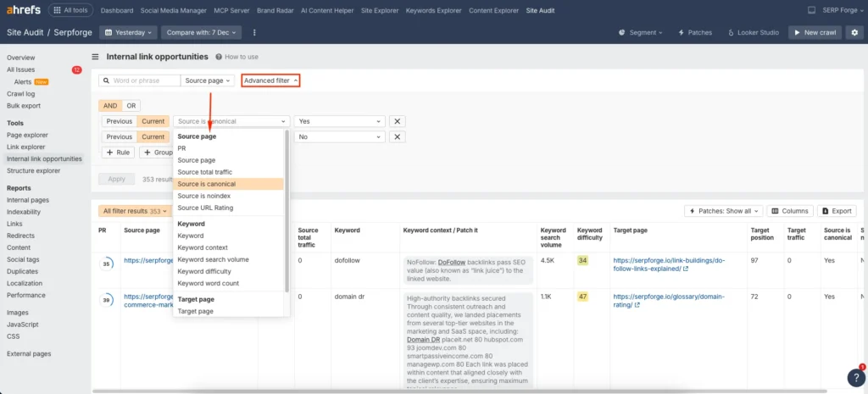Switch first rule to Previous crawl
This screenshot has height=394, width=868.
pos(120,121)
